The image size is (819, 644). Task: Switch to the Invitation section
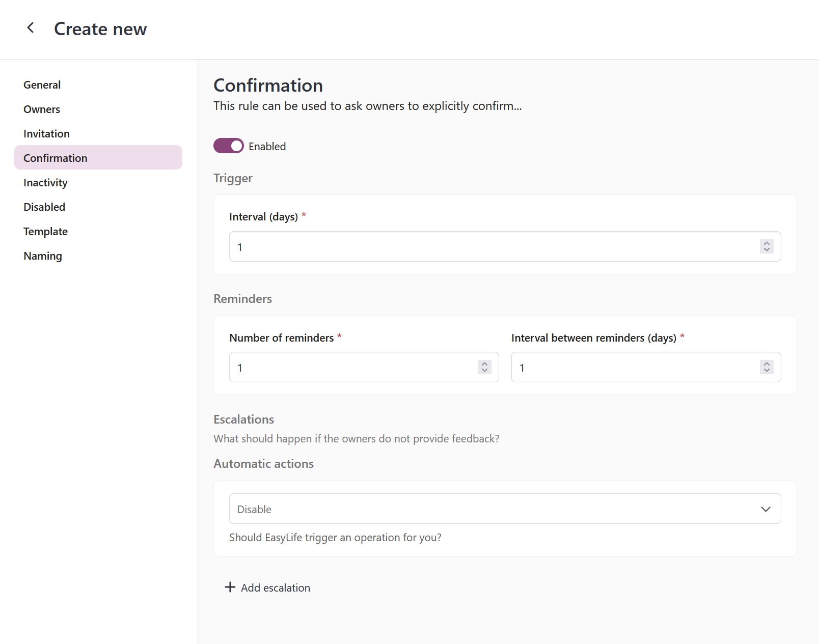pyautogui.click(x=46, y=134)
